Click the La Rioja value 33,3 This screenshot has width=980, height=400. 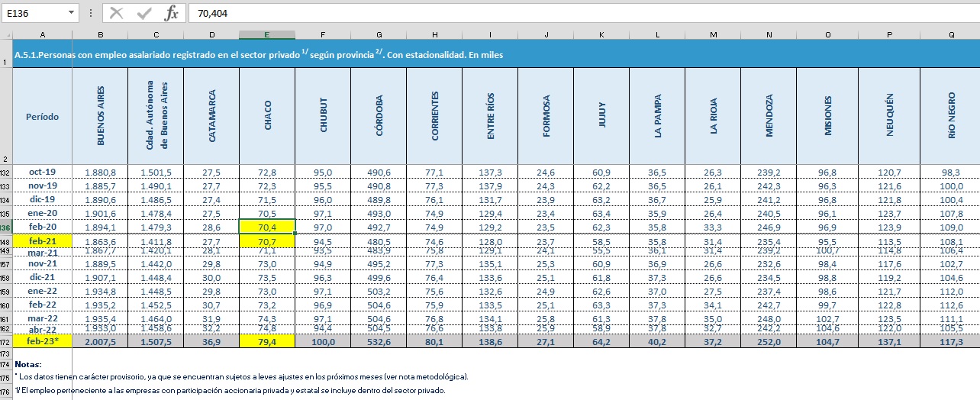click(713, 227)
